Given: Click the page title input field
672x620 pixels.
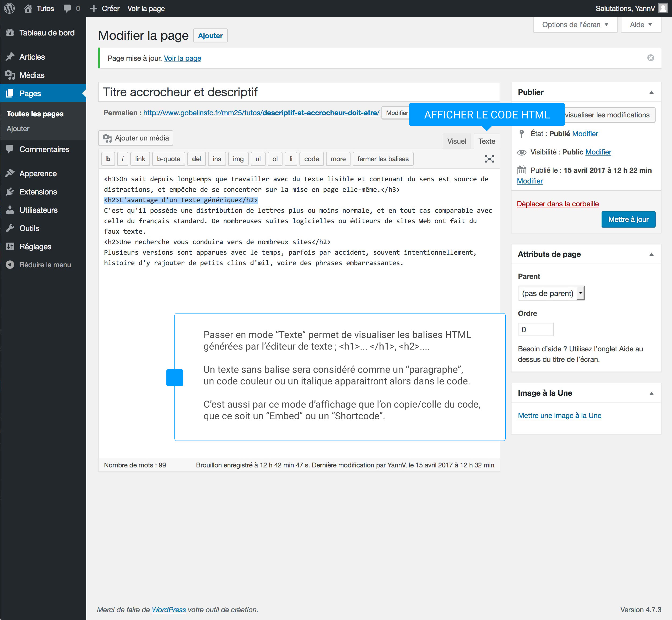Looking at the screenshot, I should [x=299, y=92].
